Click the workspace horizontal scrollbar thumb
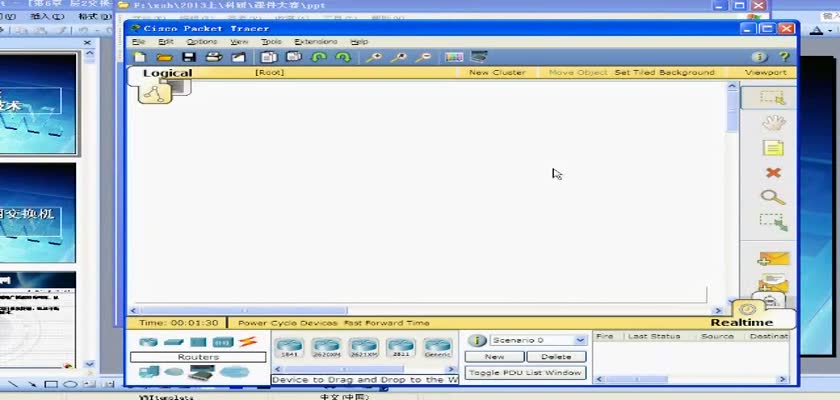Image resolution: width=840 pixels, height=400 pixels. coord(244,310)
